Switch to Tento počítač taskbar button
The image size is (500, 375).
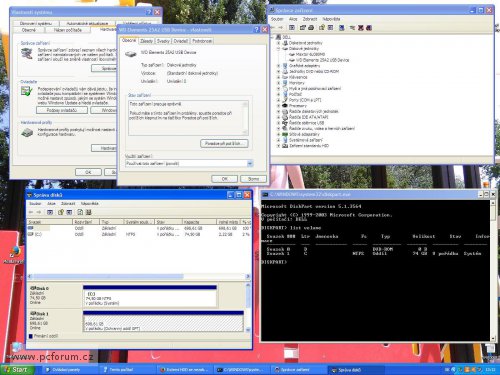tap(127, 370)
